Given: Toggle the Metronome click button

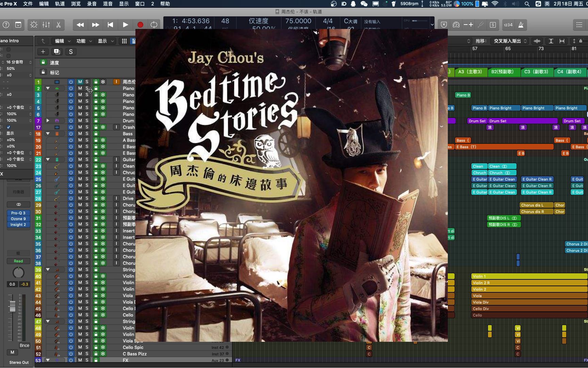Looking at the screenshot, I should 521,25.
